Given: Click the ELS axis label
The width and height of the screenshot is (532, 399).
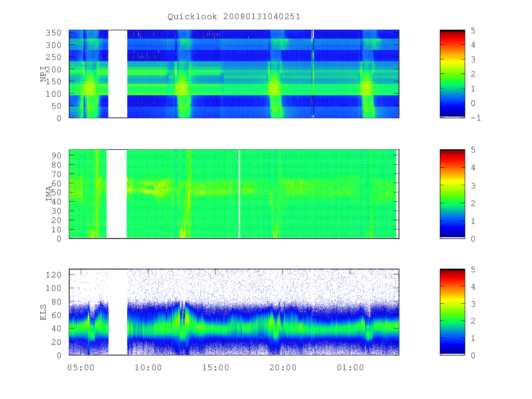Looking at the screenshot, I should pos(43,312).
